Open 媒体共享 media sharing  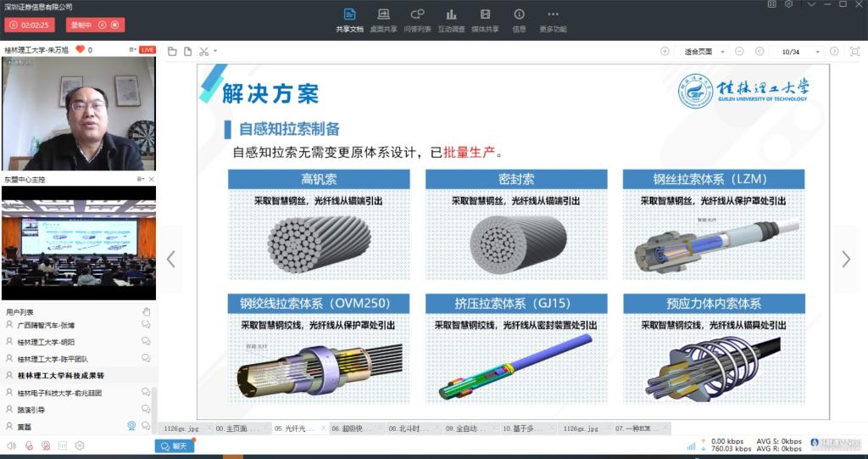[x=485, y=20]
